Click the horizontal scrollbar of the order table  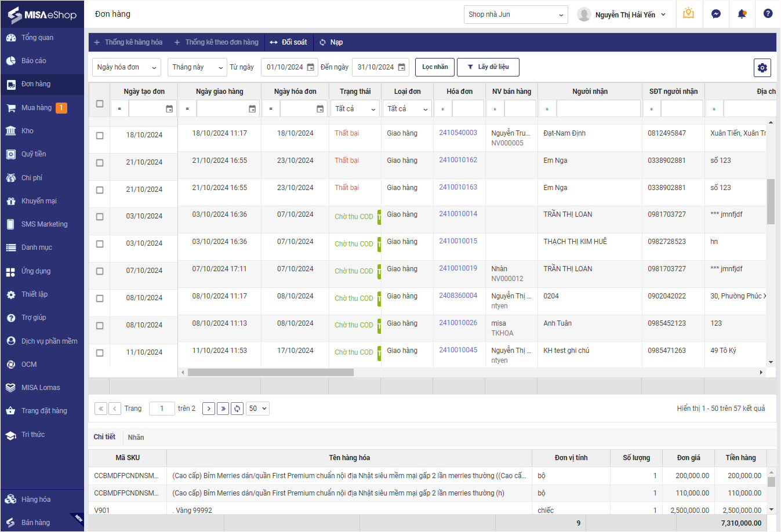270,372
